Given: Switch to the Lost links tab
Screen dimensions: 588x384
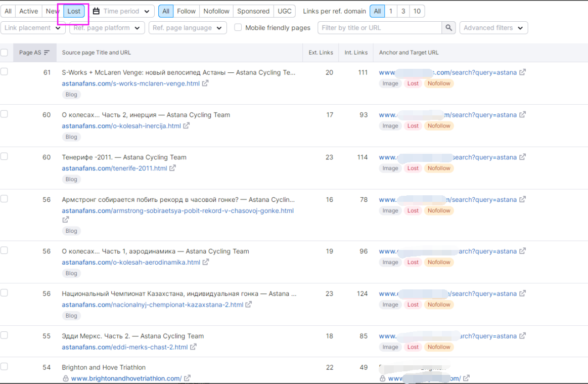Looking at the screenshot, I should coord(74,11).
